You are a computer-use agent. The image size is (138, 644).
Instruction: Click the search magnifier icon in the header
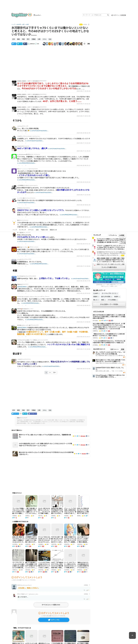(108, 15)
